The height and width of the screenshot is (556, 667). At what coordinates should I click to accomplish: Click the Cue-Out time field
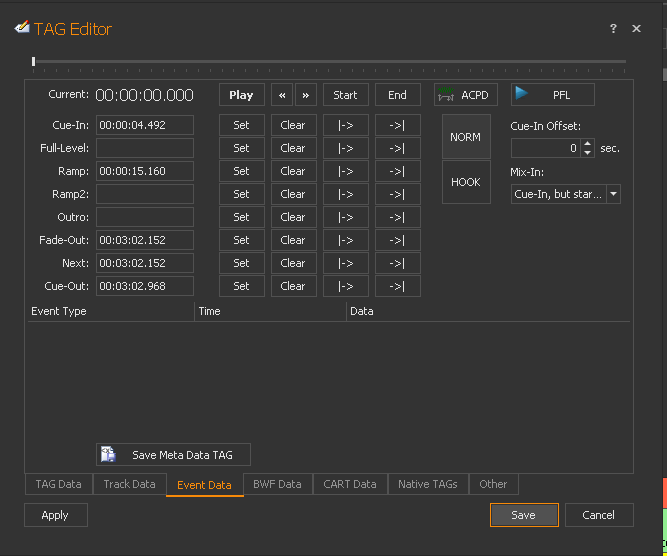click(145, 286)
